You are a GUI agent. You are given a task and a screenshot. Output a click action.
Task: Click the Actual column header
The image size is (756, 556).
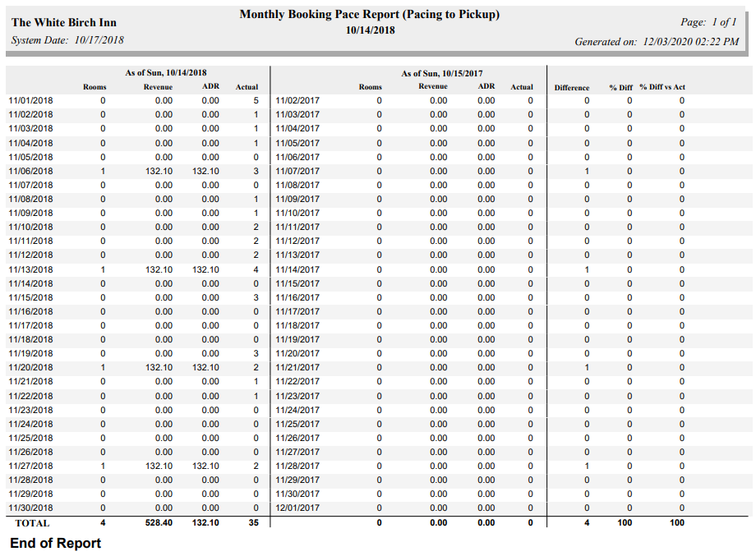(x=247, y=86)
